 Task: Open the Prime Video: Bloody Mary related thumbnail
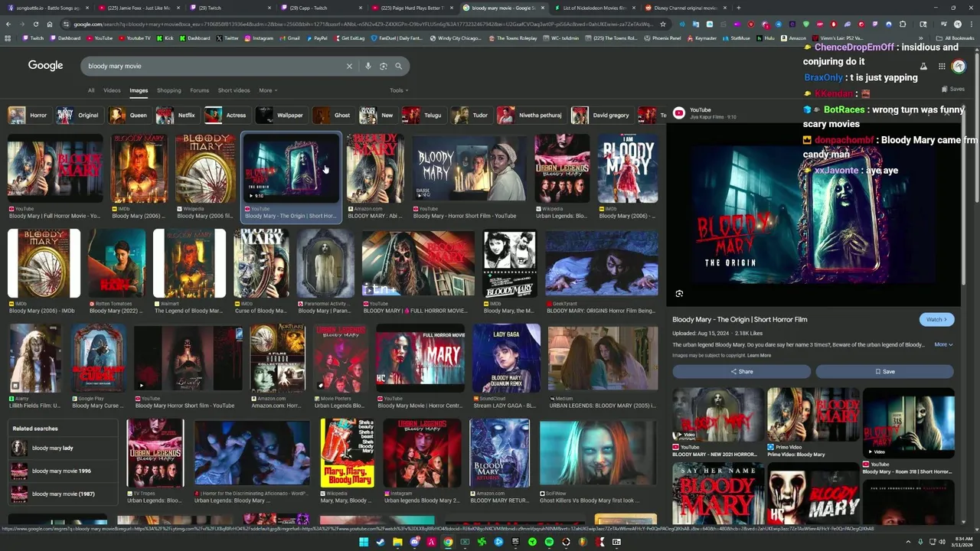pyautogui.click(x=813, y=415)
